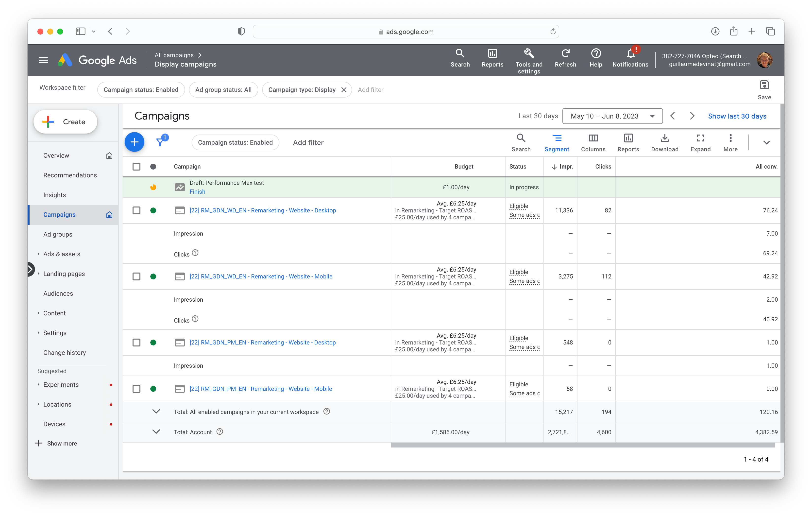Expand table with the Expand icon
The height and width of the screenshot is (516, 812).
pos(700,138)
